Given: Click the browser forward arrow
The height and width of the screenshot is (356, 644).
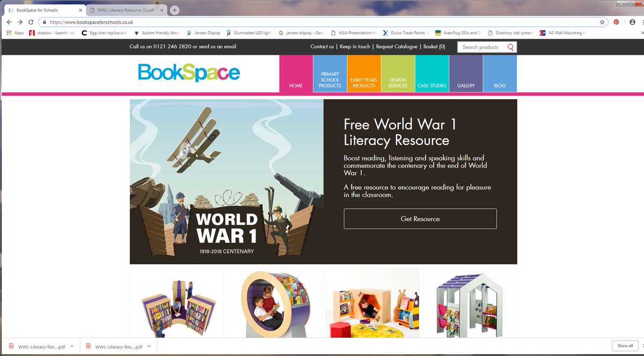Looking at the screenshot, I should [20, 22].
